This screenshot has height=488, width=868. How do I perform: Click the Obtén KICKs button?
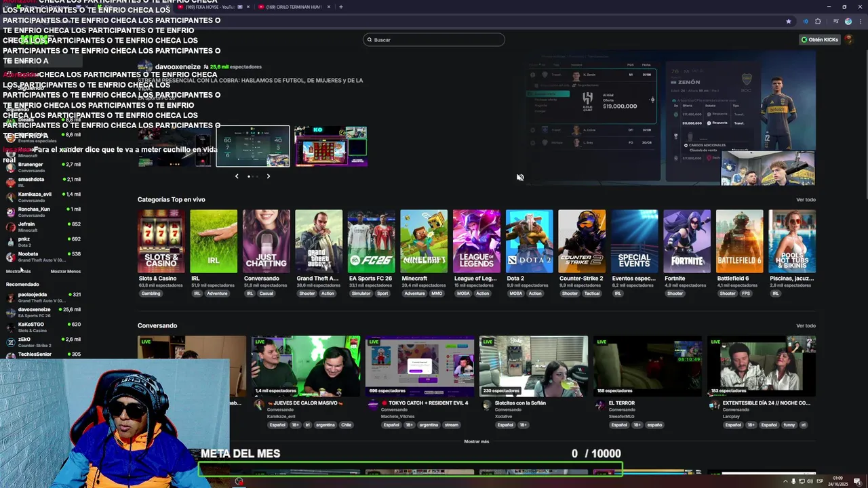pyautogui.click(x=820, y=39)
